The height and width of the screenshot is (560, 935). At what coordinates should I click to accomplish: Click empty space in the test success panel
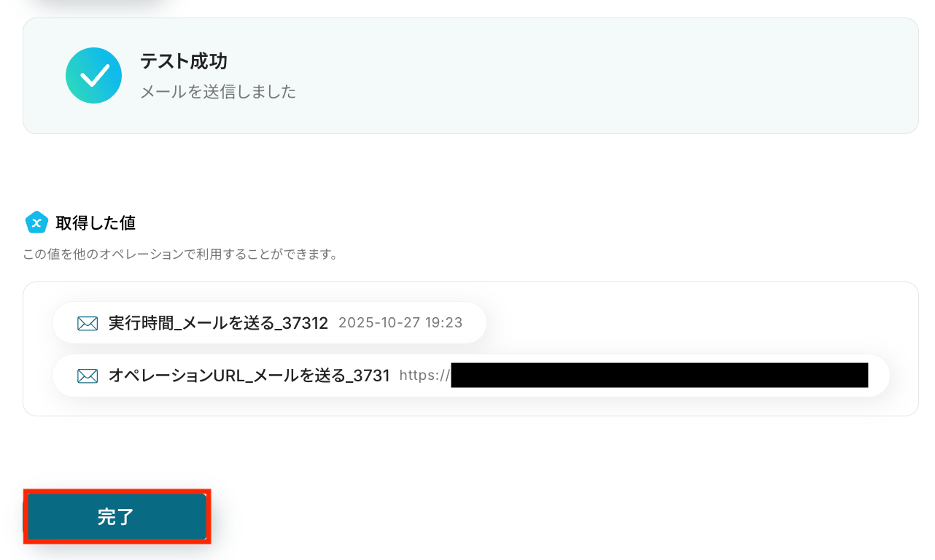pyautogui.click(x=605, y=76)
